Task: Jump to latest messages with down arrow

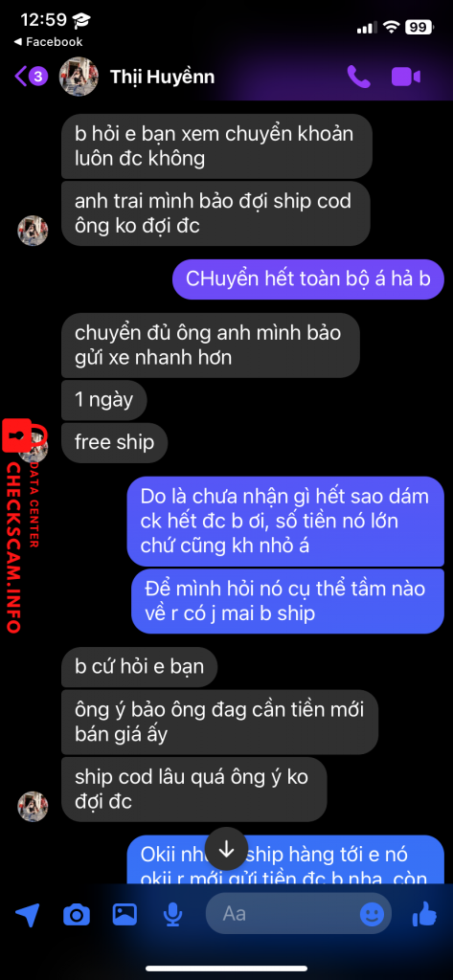Action: [x=226, y=850]
